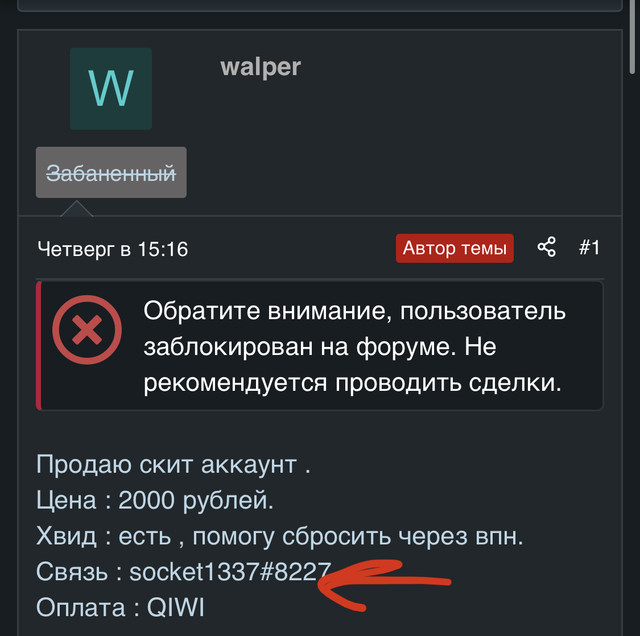Image resolution: width=640 pixels, height=636 pixels.
Task: Click the line "Продаю скит аккаунт"
Action: [x=173, y=465]
